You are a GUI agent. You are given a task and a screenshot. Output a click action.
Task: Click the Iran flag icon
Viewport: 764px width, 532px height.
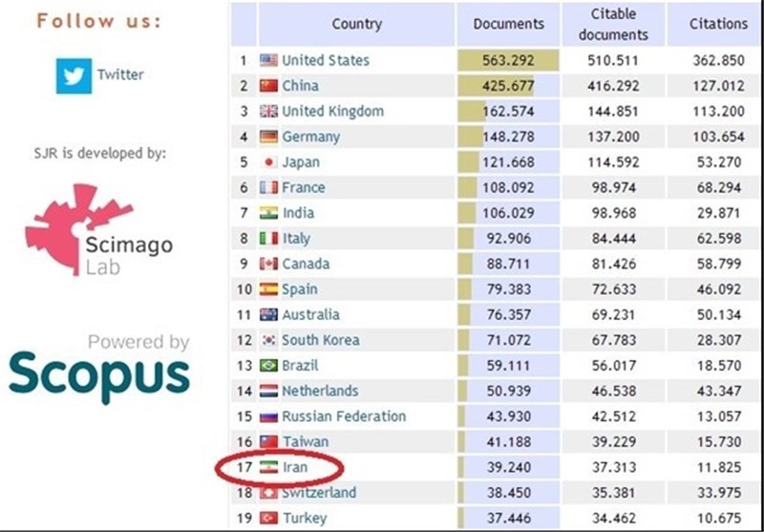pos(268,467)
